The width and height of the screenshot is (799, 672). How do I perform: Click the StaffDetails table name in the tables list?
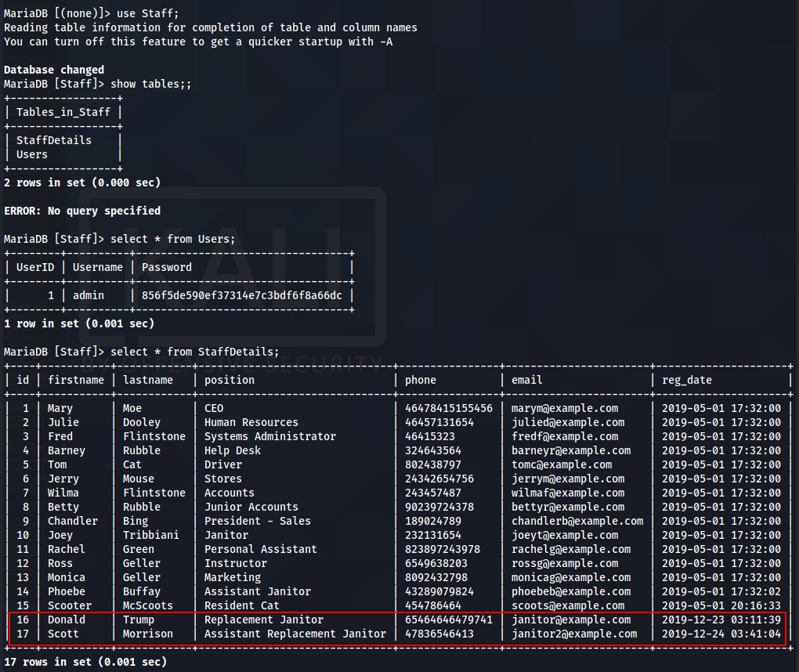[53, 140]
